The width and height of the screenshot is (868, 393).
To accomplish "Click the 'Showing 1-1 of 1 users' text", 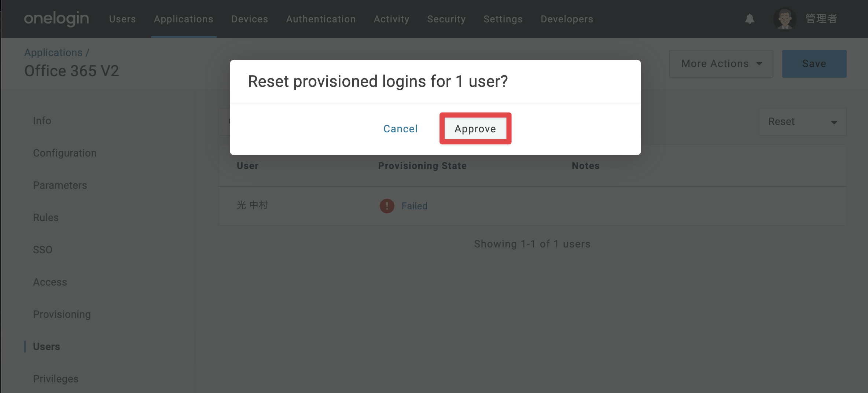I will (x=532, y=244).
